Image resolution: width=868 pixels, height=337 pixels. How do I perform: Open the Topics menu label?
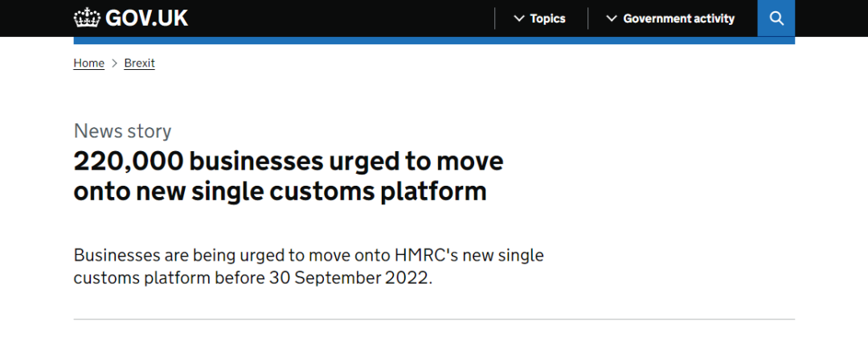(547, 18)
